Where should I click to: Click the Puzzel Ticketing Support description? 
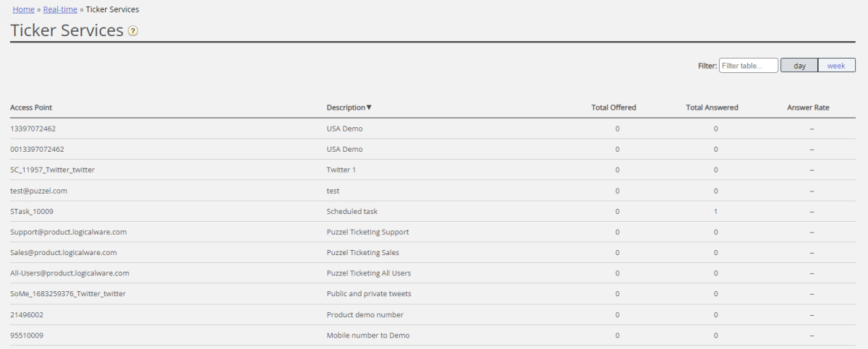coord(367,232)
